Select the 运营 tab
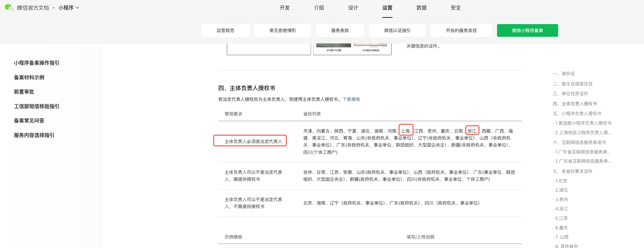 pyautogui.click(x=387, y=8)
